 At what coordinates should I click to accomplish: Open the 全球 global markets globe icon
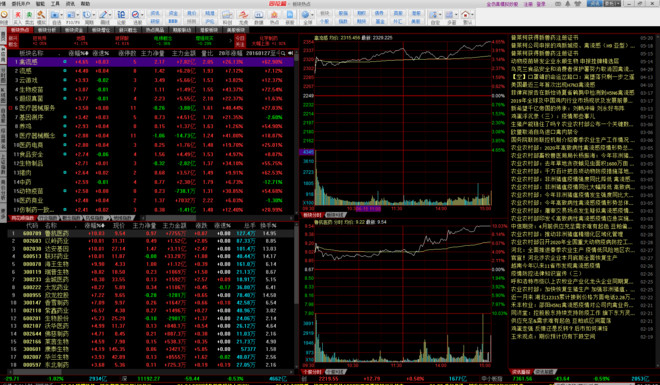(x=306, y=15)
